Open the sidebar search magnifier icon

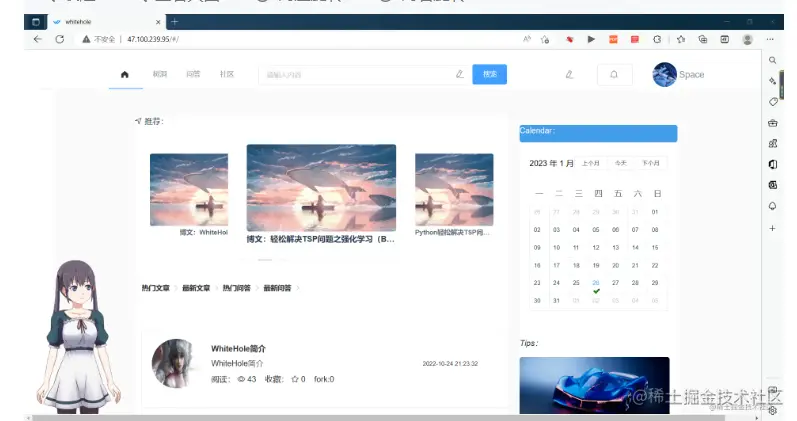[x=773, y=61]
